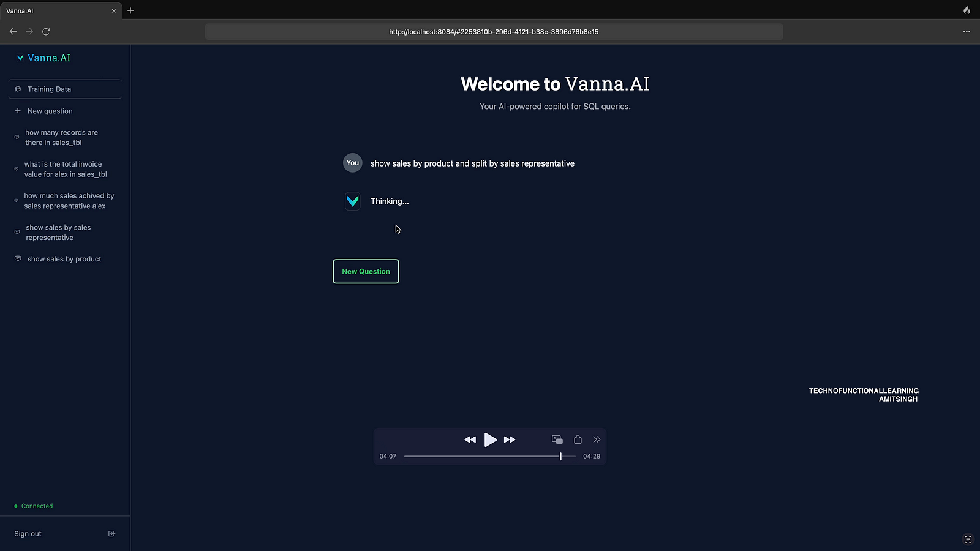980x551 pixels.
Task: Click the fast-forward playback icon
Action: (510, 440)
